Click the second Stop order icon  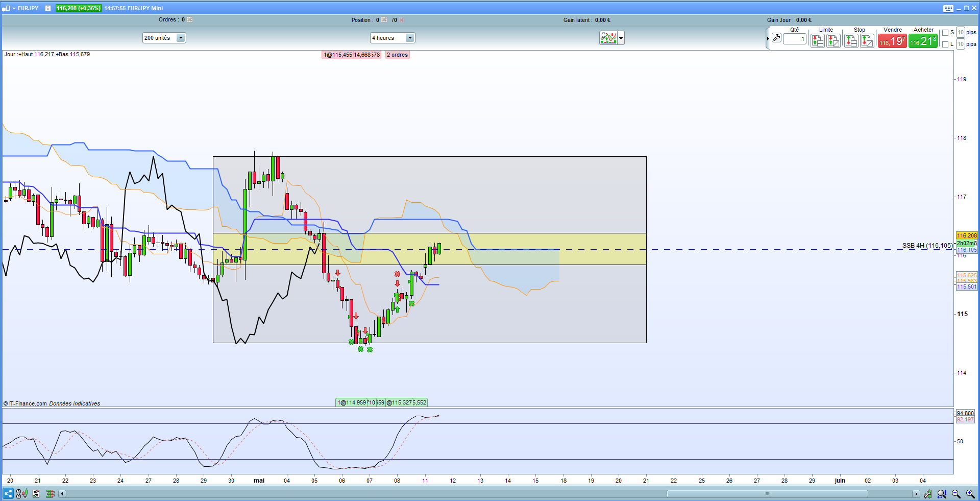pos(867,41)
